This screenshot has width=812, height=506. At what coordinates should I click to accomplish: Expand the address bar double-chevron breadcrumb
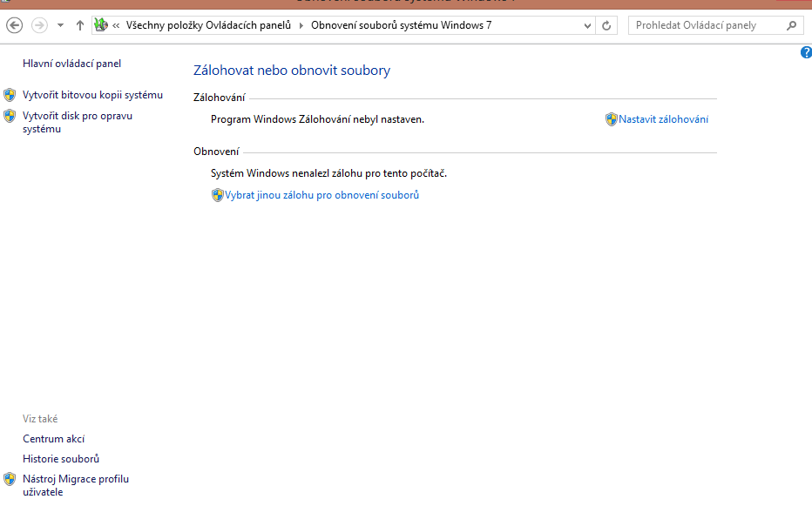pos(116,25)
